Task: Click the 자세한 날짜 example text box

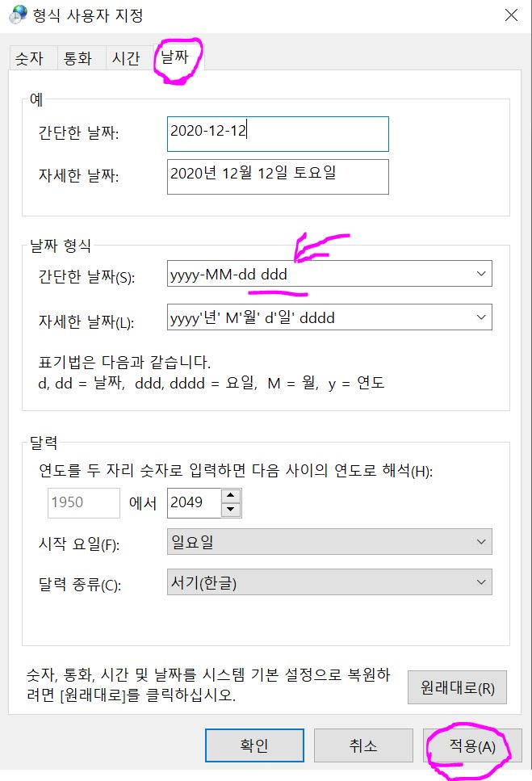Action: (278, 176)
